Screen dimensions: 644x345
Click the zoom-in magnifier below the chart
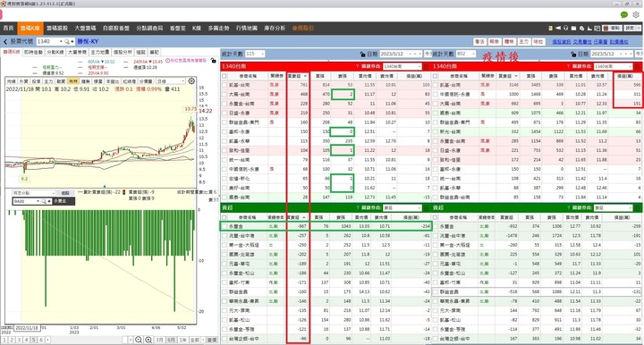click(x=148, y=340)
